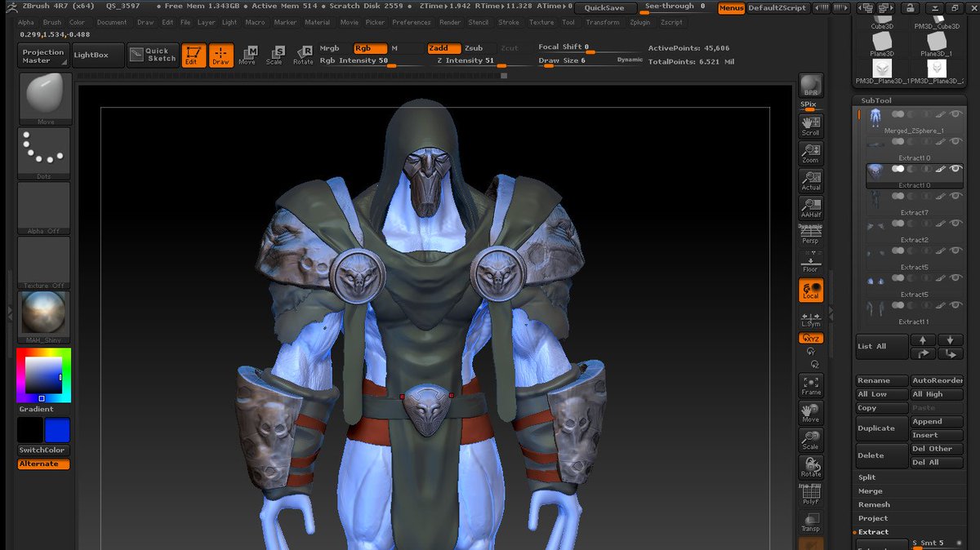Screen dimensions: 980x550
Task: Toggle Local symmetry button
Action: coord(811,291)
